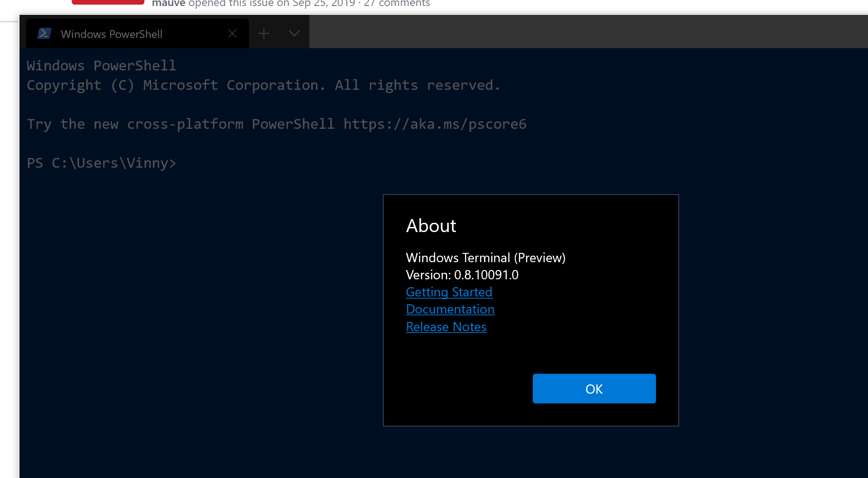
Task: Close the Windows PowerShell tab
Action: (232, 33)
